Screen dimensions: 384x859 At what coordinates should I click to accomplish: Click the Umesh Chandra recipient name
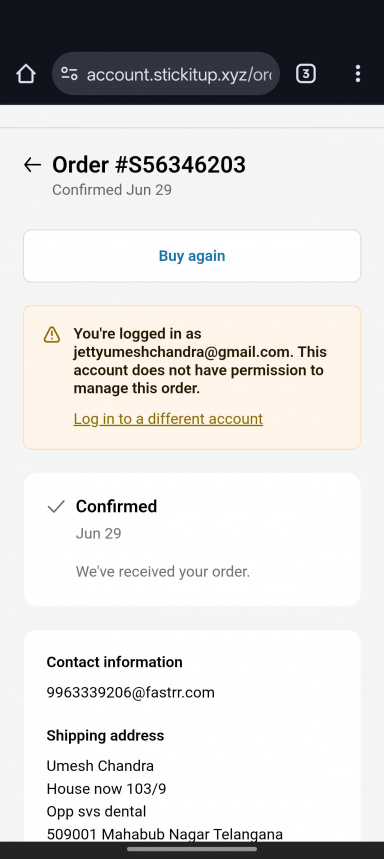point(100,765)
